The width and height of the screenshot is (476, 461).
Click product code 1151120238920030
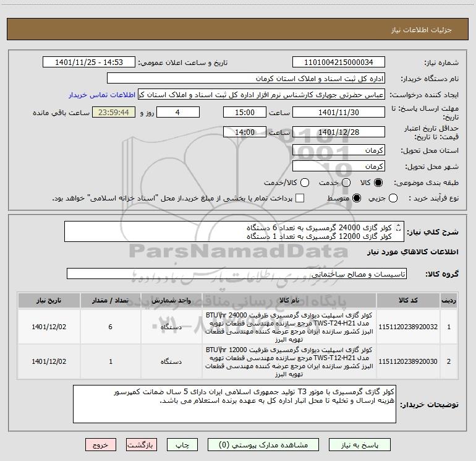coord(408,361)
